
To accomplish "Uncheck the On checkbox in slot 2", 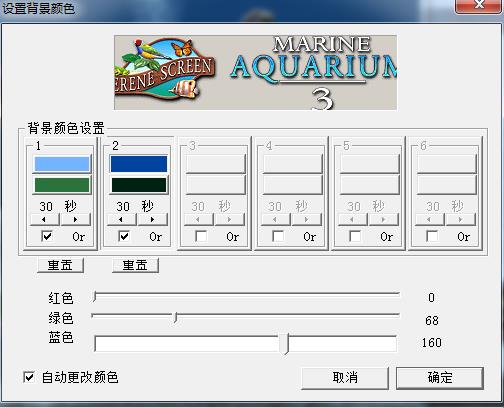I will point(124,236).
